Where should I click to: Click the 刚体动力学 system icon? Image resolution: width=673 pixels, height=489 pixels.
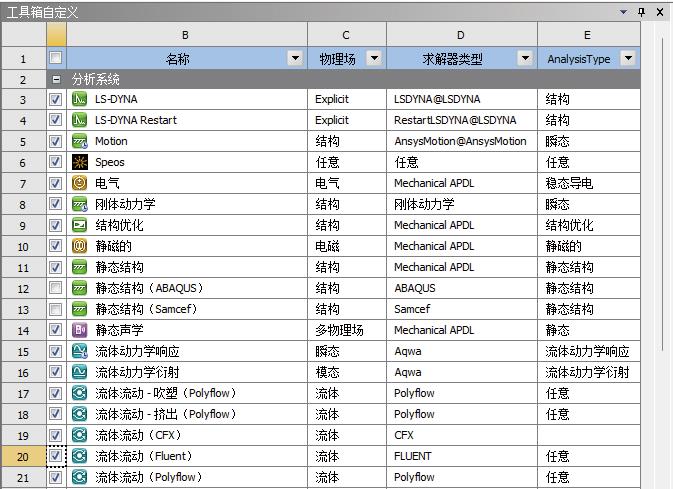pyautogui.click(x=79, y=204)
